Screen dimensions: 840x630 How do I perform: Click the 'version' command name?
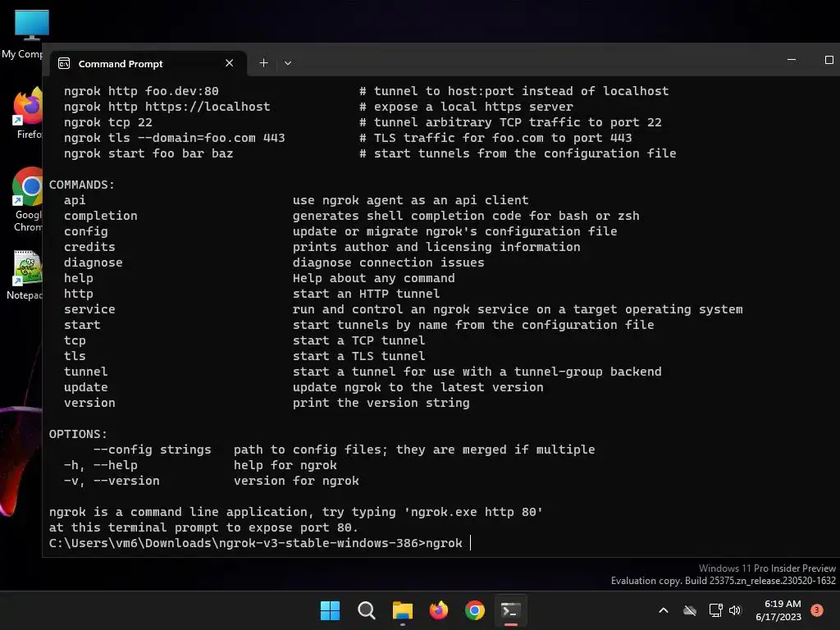point(89,403)
